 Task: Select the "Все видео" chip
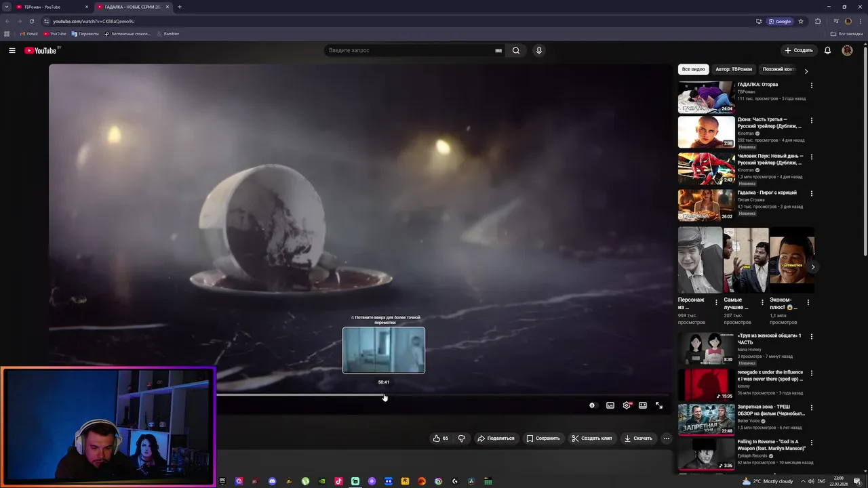pos(694,69)
